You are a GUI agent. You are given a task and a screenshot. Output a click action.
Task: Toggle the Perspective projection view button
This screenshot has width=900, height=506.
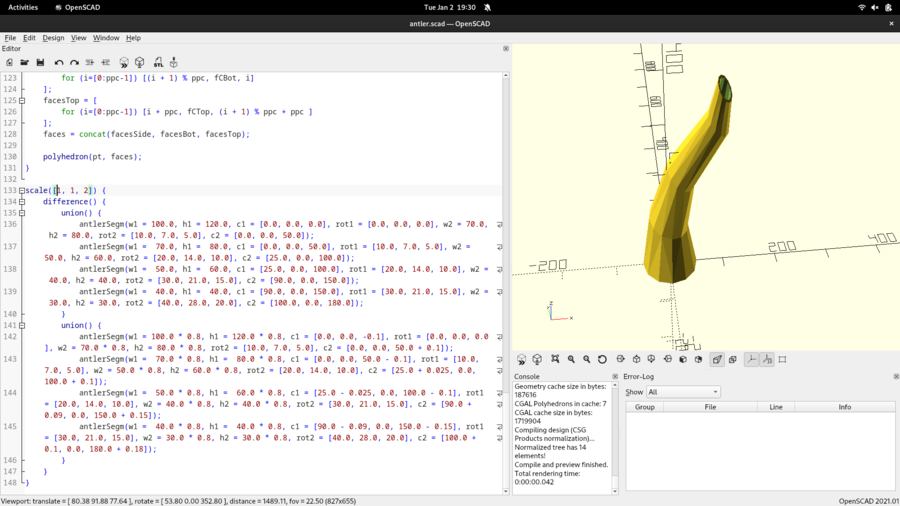[x=717, y=359]
